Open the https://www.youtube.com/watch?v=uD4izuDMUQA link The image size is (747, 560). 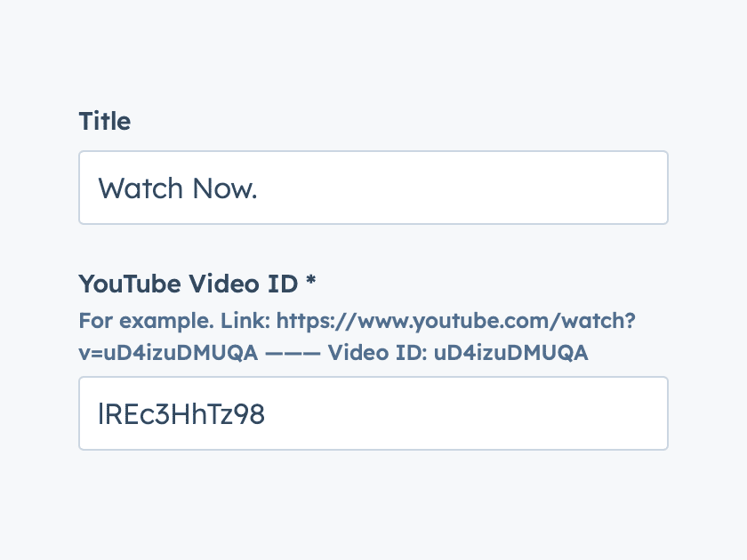coord(454,321)
